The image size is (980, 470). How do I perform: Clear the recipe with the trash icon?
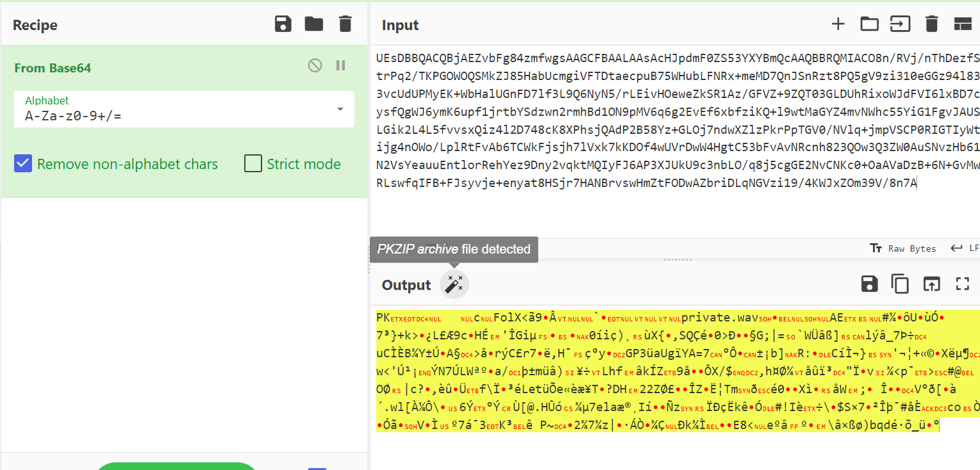pos(345,24)
